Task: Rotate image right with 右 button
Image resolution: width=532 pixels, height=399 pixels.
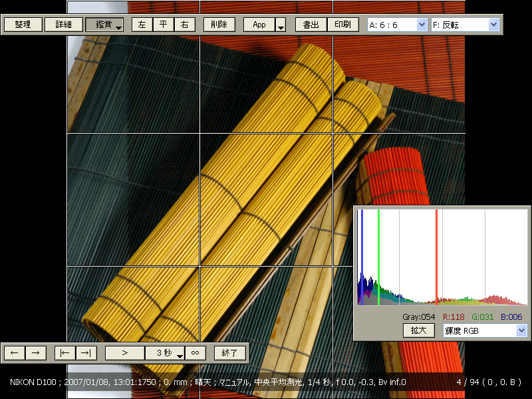Action: coord(185,25)
